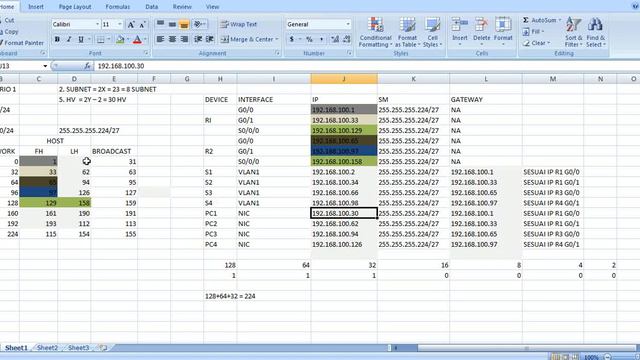Screen dimensions: 640x360
Task: Toggle Italic formatting
Action: (69, 39)
